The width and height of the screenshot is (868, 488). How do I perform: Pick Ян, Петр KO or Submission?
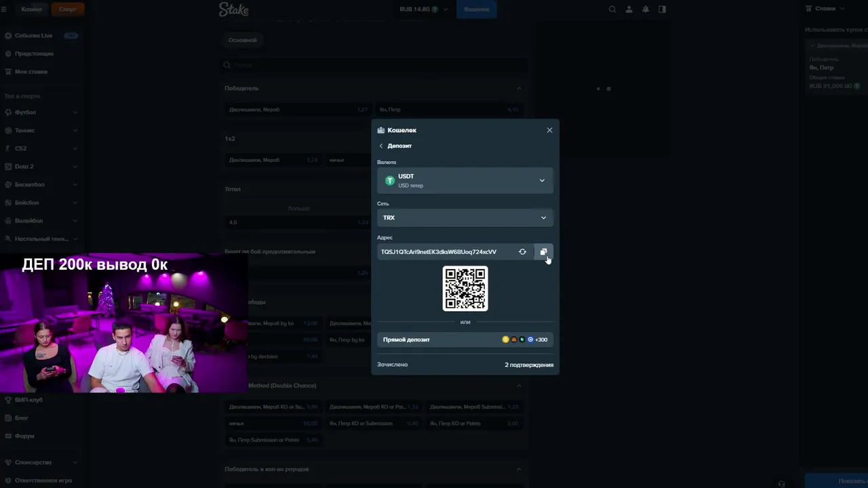click(x=374, y=424)
